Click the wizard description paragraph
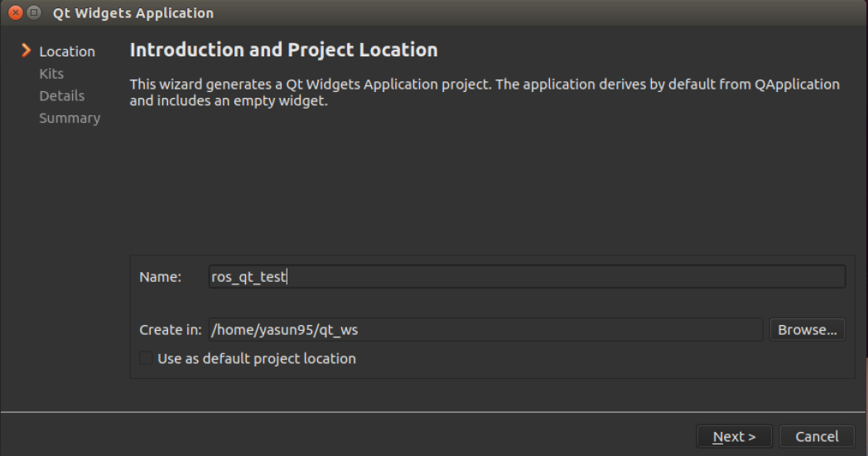 [x=485, y=93]
